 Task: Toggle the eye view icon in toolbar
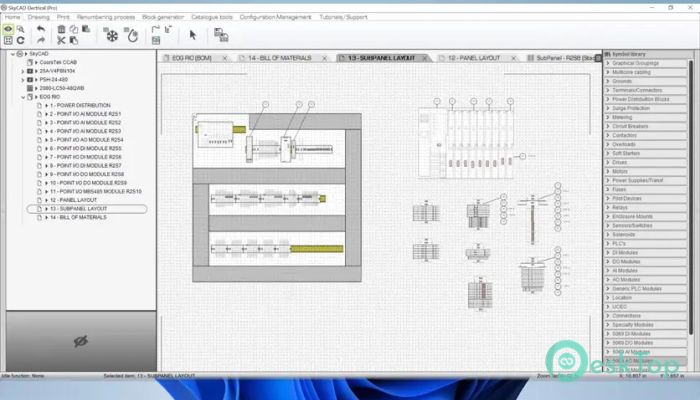8,29
